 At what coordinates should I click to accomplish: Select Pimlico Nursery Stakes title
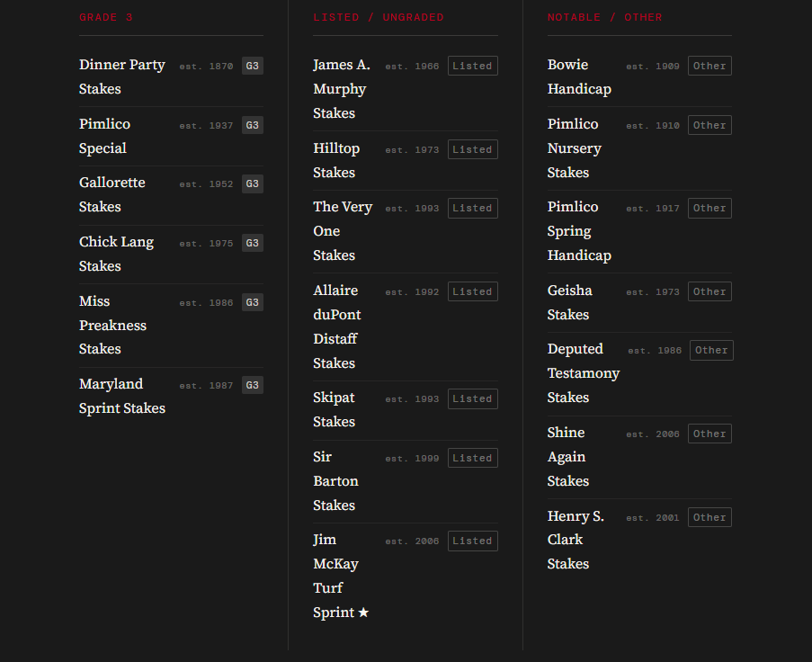click(574, 148)
